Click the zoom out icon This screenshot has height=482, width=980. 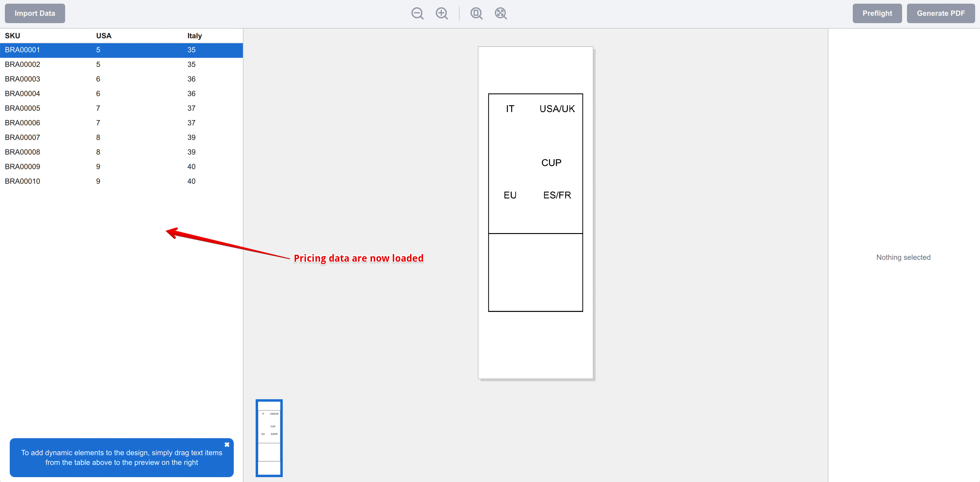417,13
